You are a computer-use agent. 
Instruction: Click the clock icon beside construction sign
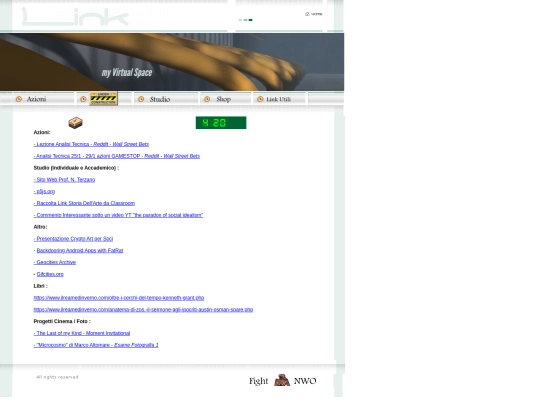(x=83, y=99)
